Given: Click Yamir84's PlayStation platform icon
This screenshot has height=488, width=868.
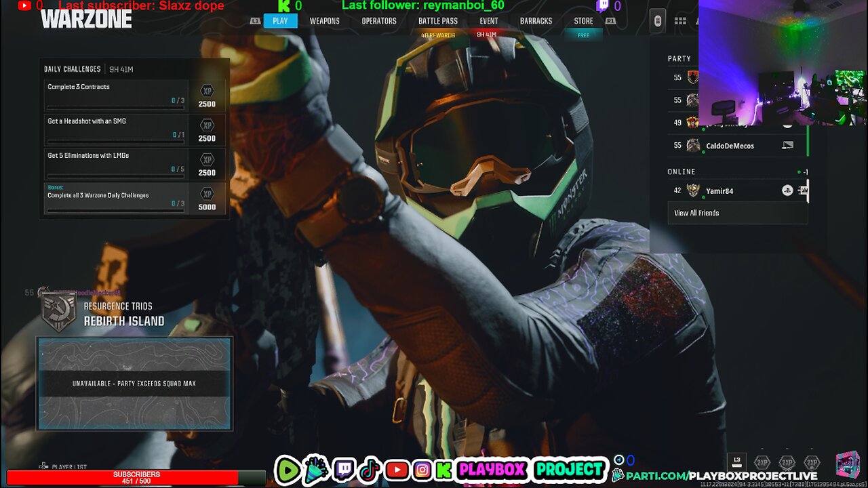Looking at the screenshot, I should pyautogui.click(x=787, y=190).
